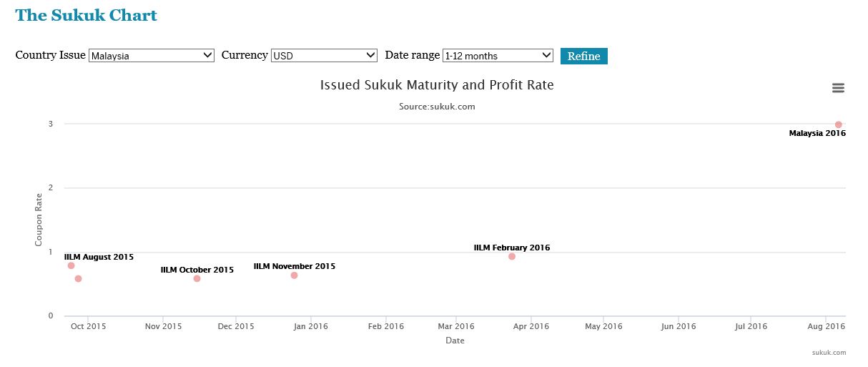Viewport: 868px width, 367px height.
Task: Click the IILM August 2015 label text
Action: pyautogui.click(x=99, y=257)
